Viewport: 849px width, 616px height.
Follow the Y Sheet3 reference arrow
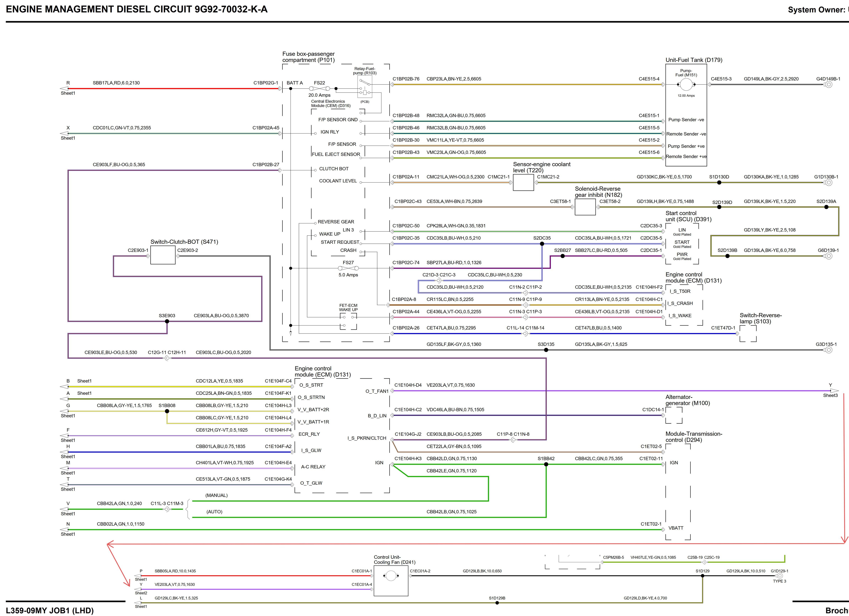(x=834, y=391)
